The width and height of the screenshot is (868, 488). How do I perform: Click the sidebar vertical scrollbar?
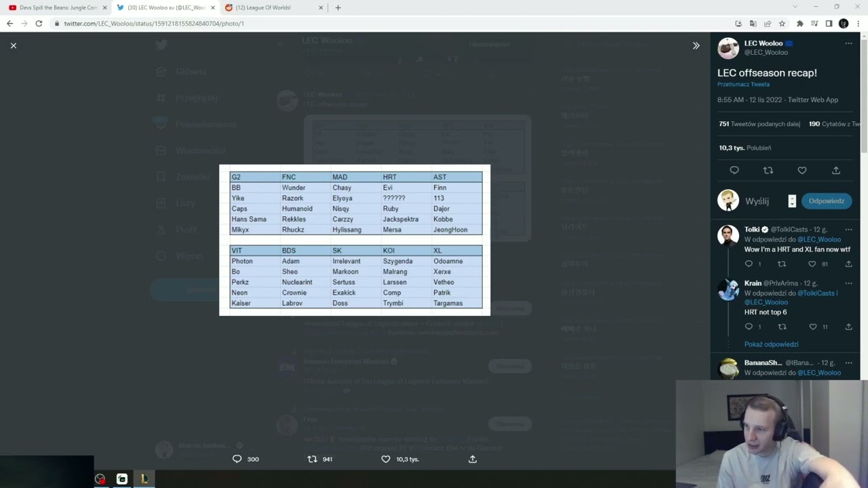point(863,95)
